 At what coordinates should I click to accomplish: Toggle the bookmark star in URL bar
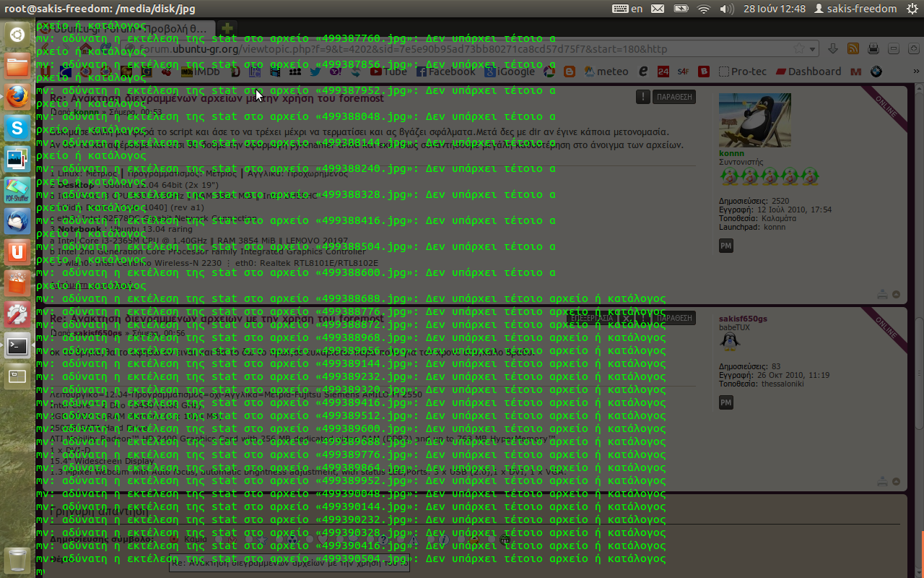click(799, 48)
